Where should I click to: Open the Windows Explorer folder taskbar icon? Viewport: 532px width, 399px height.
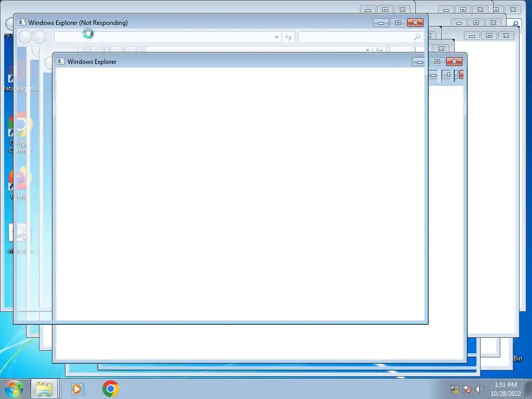pyautogui.click(x=44, y=389)
